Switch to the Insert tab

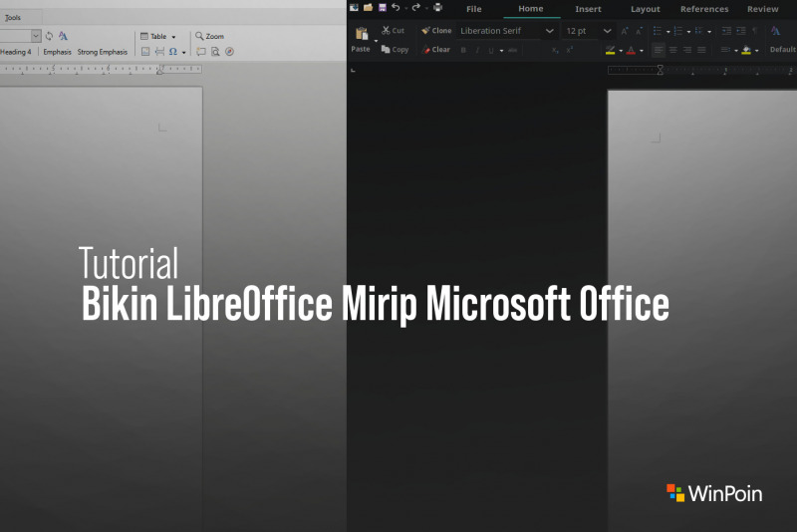(x=588, y=9)
